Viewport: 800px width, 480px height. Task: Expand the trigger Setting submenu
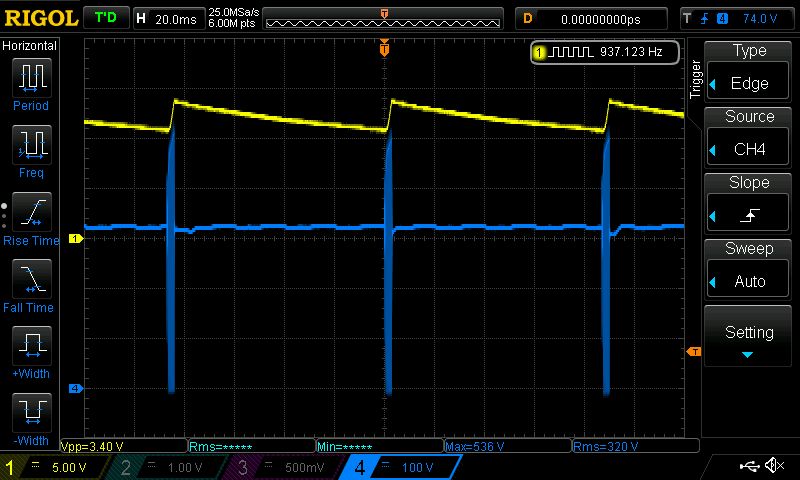(748, 336)
